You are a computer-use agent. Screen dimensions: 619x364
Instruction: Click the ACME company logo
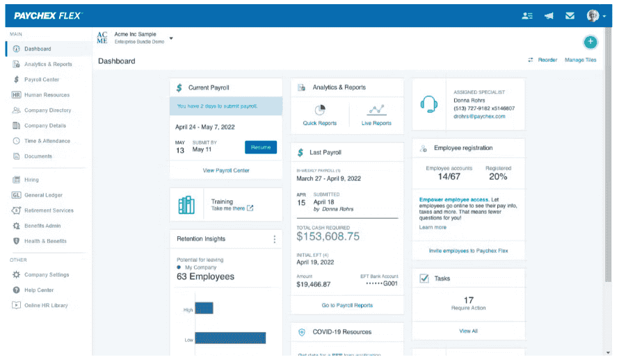102,38
